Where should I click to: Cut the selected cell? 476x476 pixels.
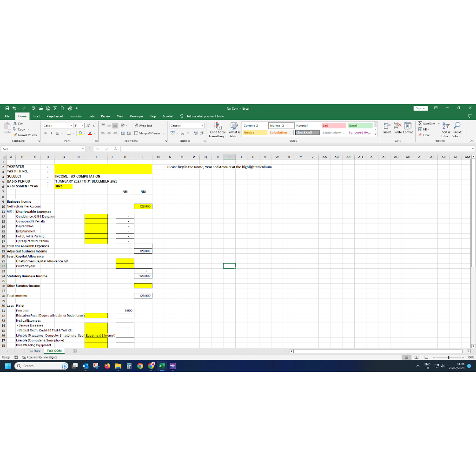(x=18, y=124)
